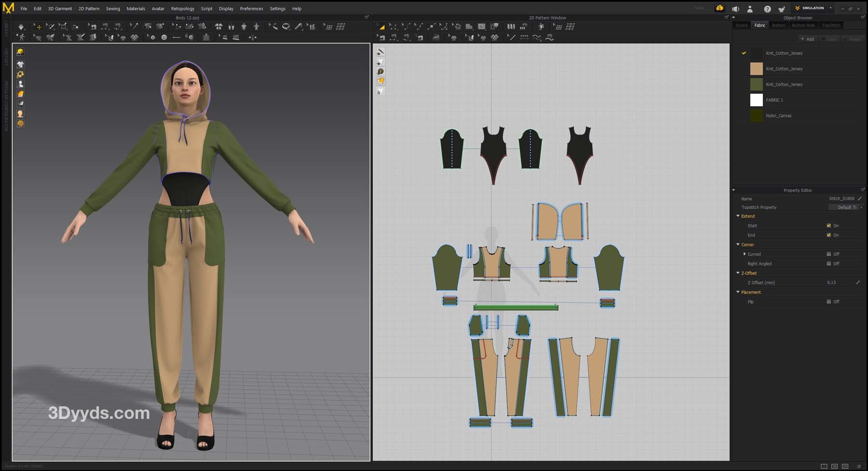868x471 pixels.
Task: Enable the Right Angled corner checkbox
Action: click(828, 263)
